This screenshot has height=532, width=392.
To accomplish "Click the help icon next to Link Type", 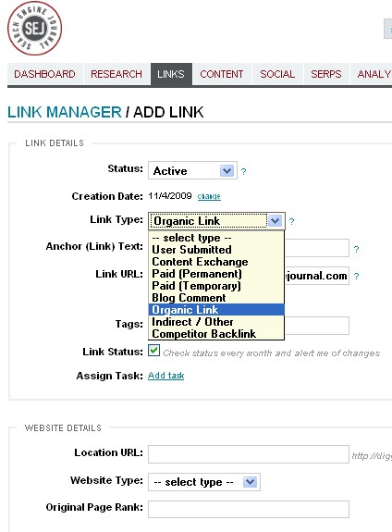I will click(291, 222).
